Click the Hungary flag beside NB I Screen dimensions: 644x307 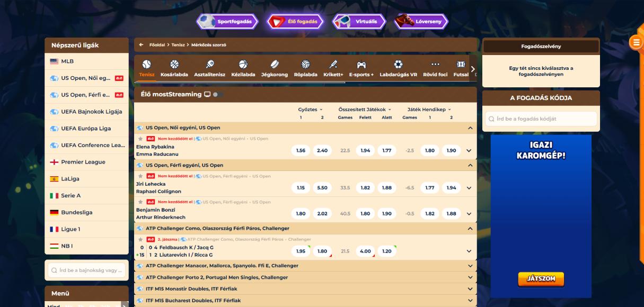point(54,246)
